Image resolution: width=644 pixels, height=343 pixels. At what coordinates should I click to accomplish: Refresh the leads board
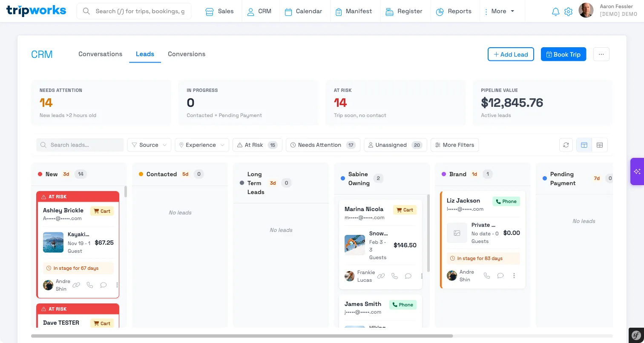click(566, 145)
